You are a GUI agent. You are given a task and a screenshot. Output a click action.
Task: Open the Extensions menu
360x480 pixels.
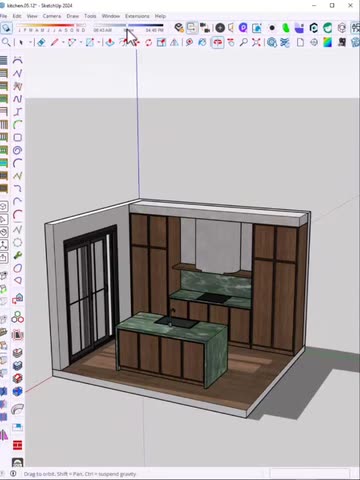pyautogui.click(x=137, y=16)
